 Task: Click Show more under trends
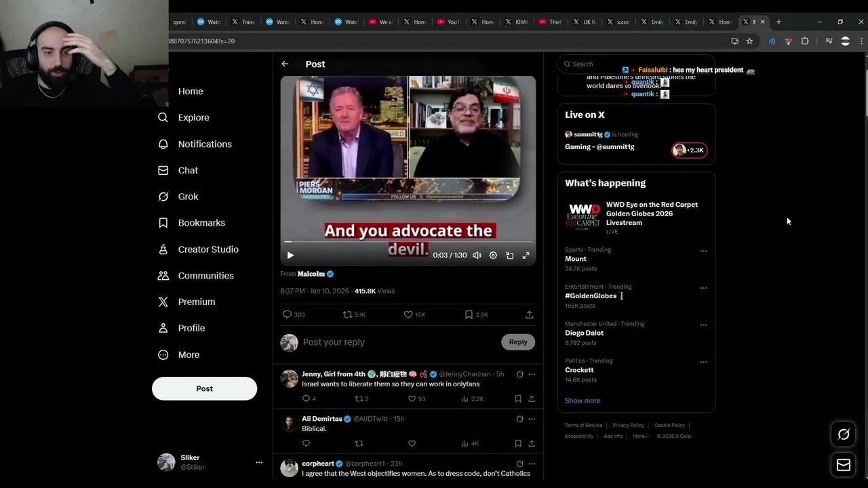(583, 401)
